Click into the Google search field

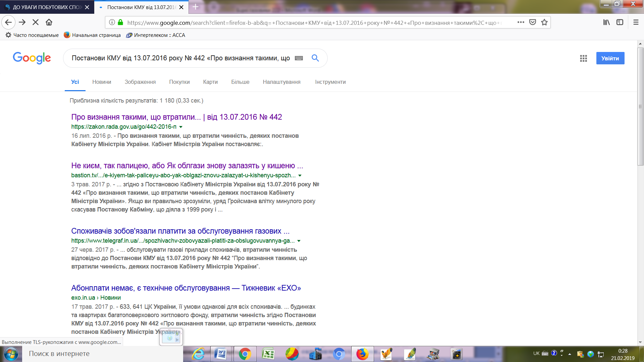pyautogui.click(x=180, y=58)
